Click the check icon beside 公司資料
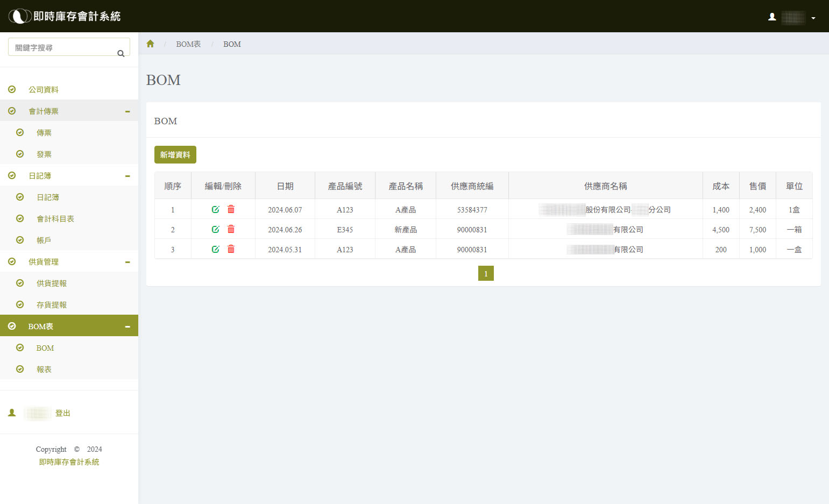 [12, 89]
